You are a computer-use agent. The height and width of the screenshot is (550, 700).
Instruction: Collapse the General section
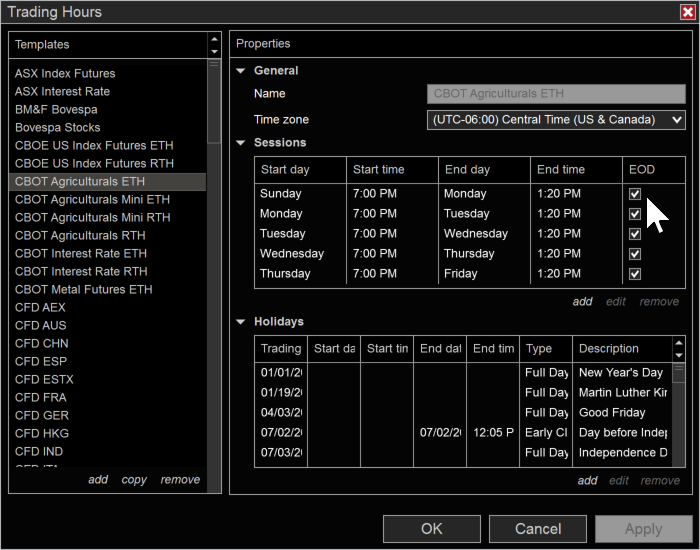(x=241, y=71)
